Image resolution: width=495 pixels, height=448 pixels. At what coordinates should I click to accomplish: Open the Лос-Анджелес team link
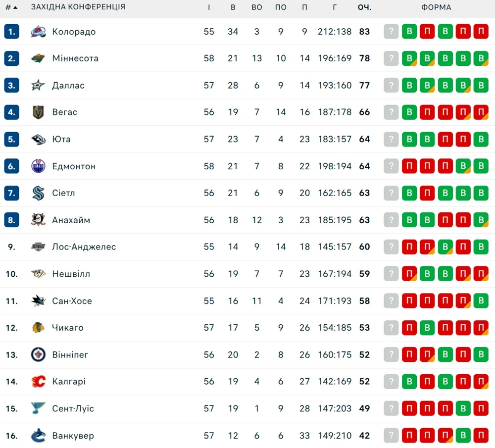coord(84,247)
